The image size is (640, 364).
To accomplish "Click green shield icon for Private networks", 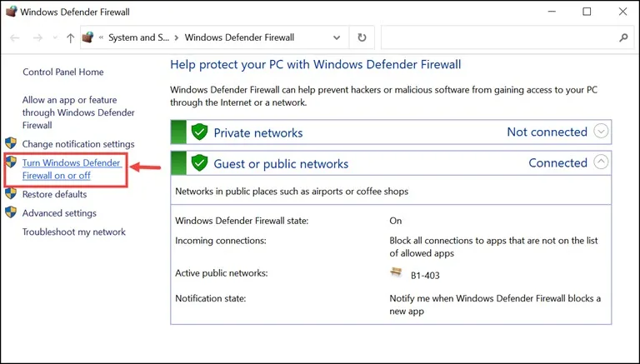I will click(x=200, y=132).
